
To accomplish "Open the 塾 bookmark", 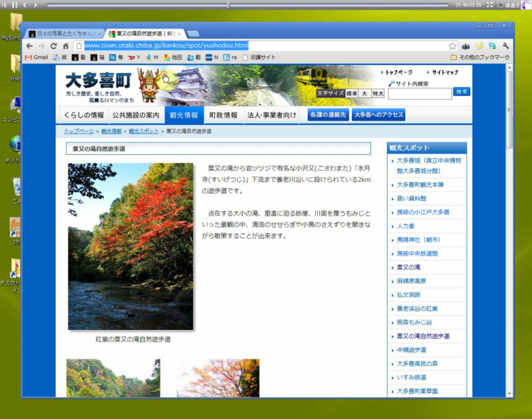I will pyautogui.click(x=78, y=57).
